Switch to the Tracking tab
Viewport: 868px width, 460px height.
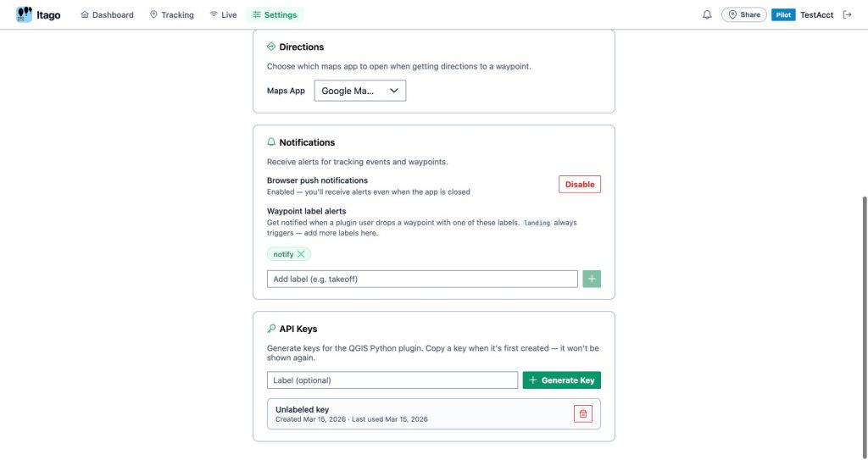[x=171, y=14]
